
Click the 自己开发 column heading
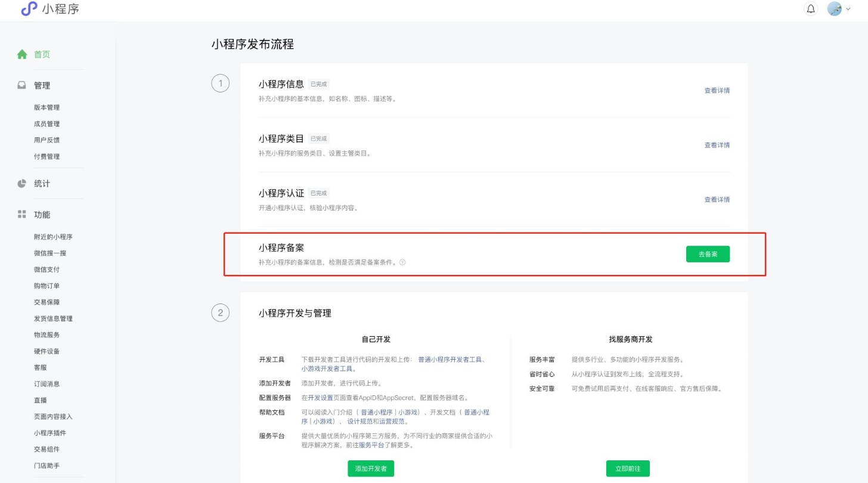376,339
